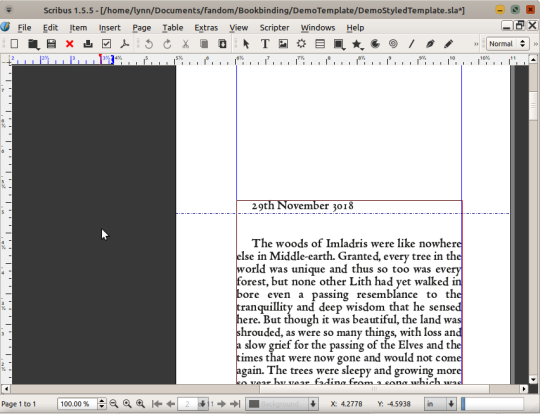Open the Page menu
This screenshot has height=414, width=540.
(142, 28)
